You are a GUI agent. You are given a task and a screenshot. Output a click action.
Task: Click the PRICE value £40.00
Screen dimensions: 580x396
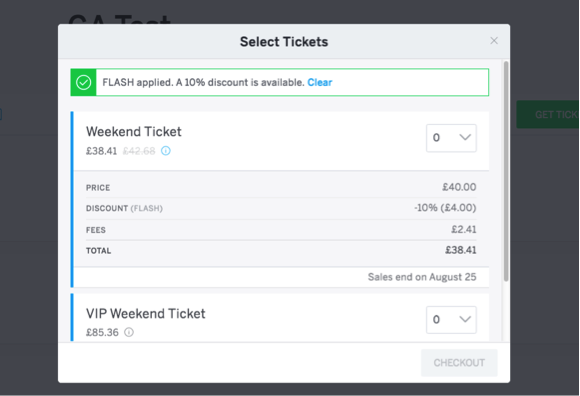pos(459,187)
